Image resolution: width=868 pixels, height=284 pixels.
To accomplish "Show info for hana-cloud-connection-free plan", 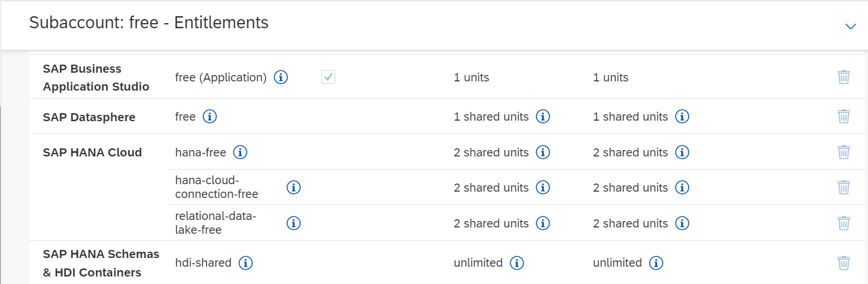I will click(294, 187).
